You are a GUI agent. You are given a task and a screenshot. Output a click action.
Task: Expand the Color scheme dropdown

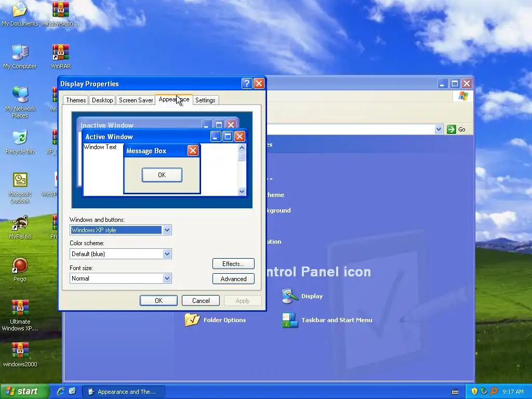tap(167, 254)
